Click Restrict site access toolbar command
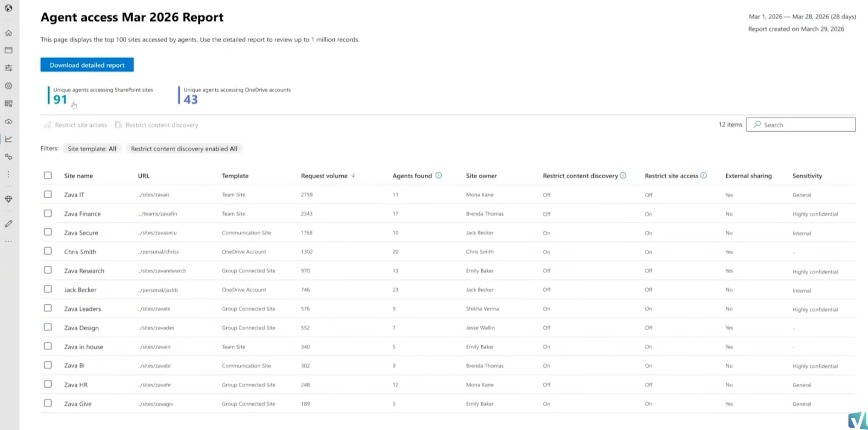The width and height of the screenshot is (868, 430). (x=76, y=125)
